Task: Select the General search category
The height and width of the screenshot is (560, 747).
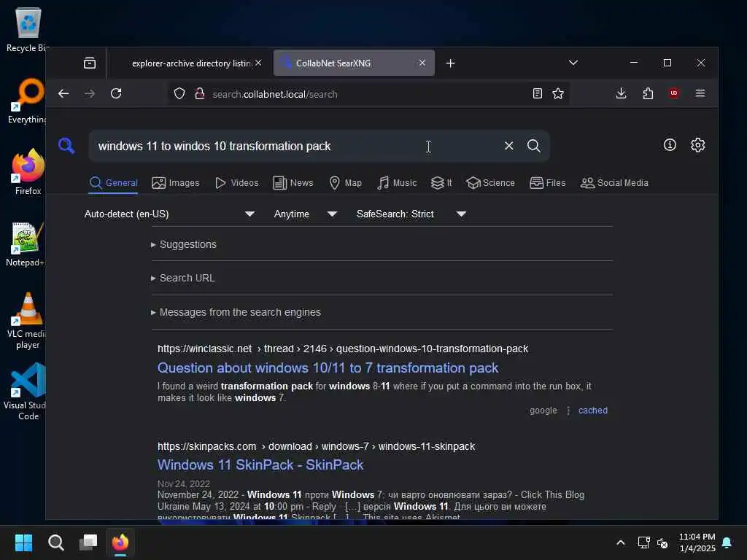Action: pyautogui.click(x=113, y=183)
